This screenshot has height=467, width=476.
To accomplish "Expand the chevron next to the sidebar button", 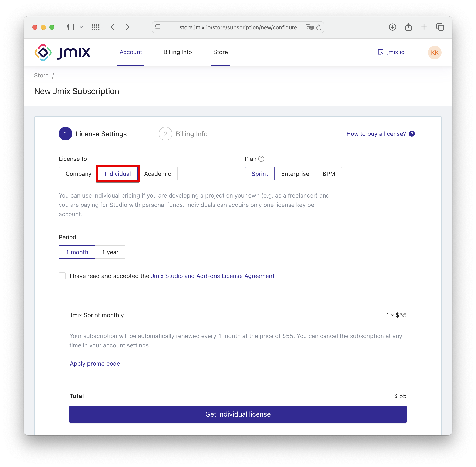I will (81, 27).
